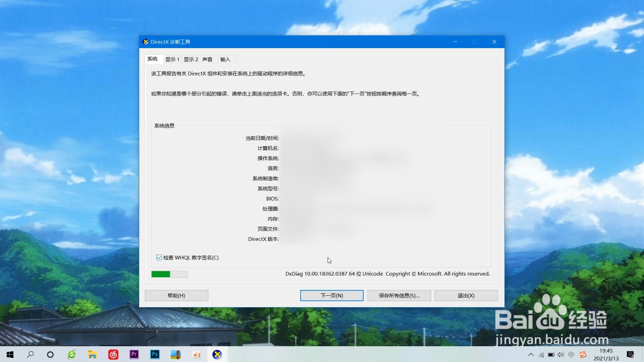Open the 声音 tab
The width and height of the screenshot is (644, 362).
207,59
